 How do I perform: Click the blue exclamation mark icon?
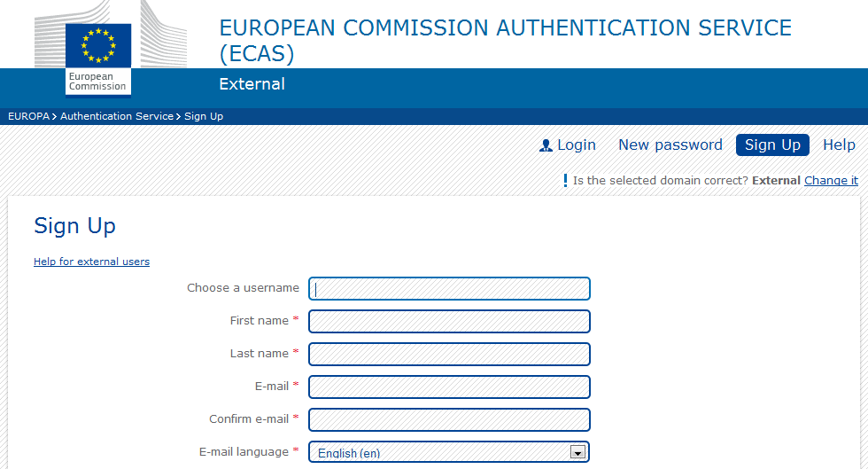pyautogui.click(x=565, y=180)
